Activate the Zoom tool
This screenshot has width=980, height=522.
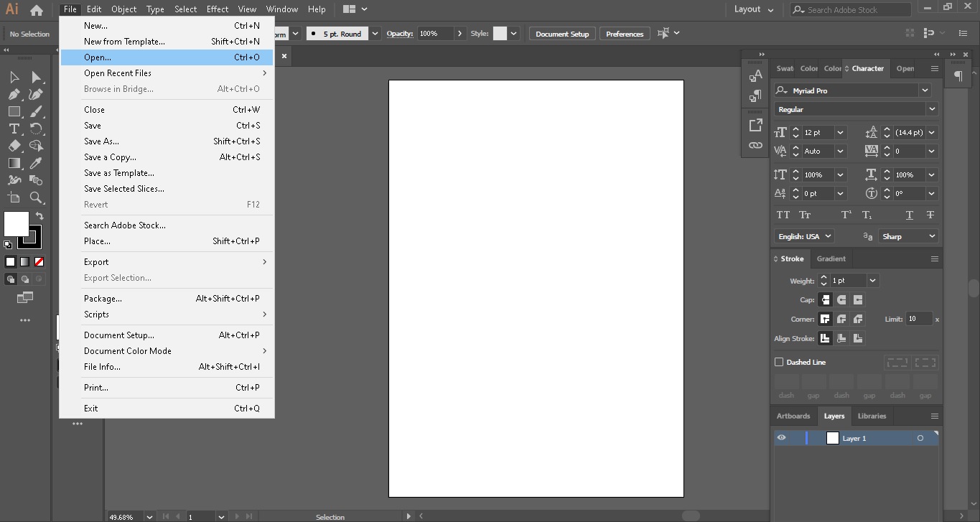pos(36,197)
